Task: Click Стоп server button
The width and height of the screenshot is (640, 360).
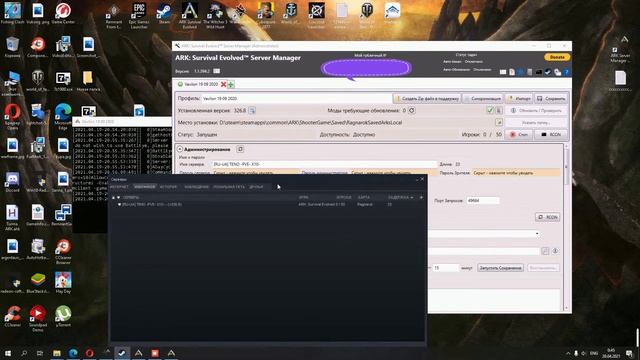Action: (x=519, y=134)
